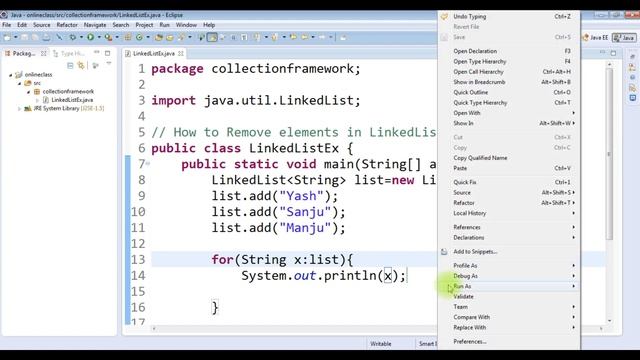
Task: Toggle Link with Editor in Package Explorer
Action: [81, 65]
